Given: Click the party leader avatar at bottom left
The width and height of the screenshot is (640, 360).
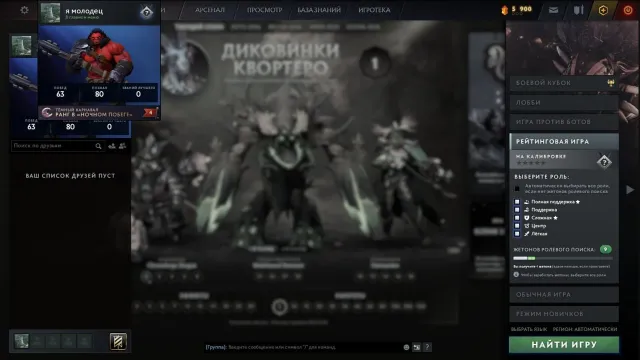Looking at the screenshot, I should coord(21,341).
